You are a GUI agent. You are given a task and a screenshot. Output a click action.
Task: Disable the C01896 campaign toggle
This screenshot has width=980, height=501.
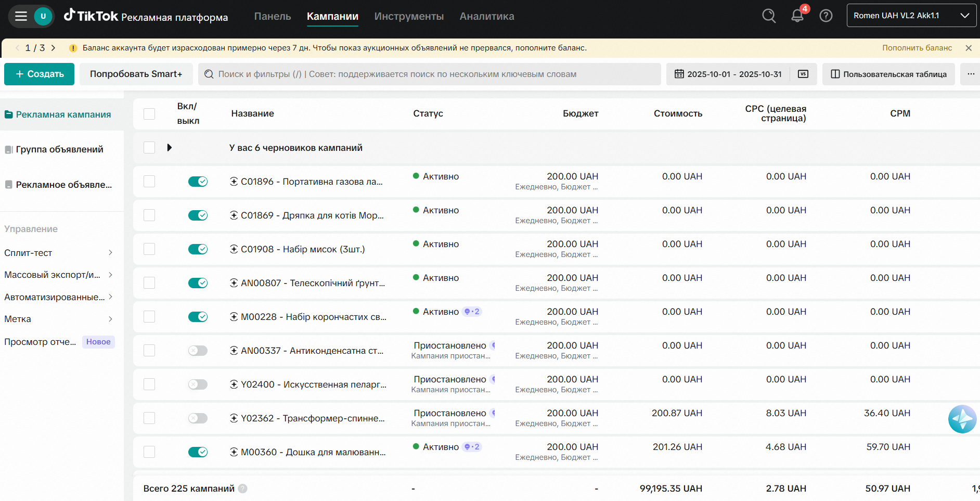[x=198, y=182]
